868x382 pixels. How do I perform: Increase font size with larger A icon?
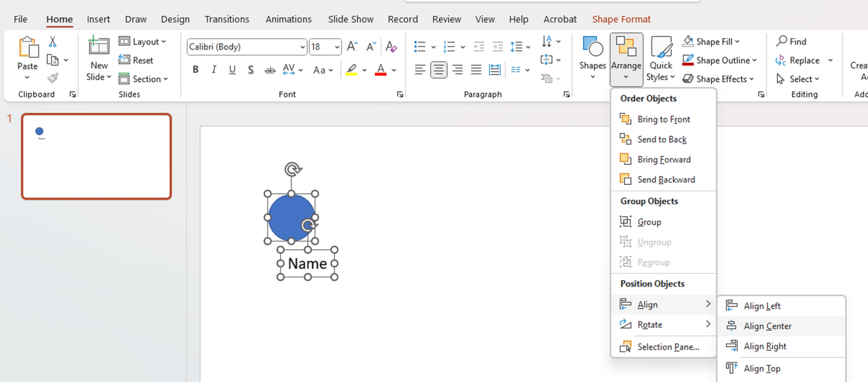point(352,46)
